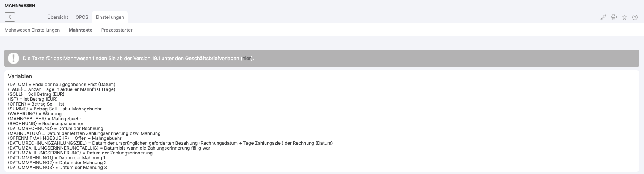
Task: Select the Mahntexte sub-tab
Action: (80, 30)
